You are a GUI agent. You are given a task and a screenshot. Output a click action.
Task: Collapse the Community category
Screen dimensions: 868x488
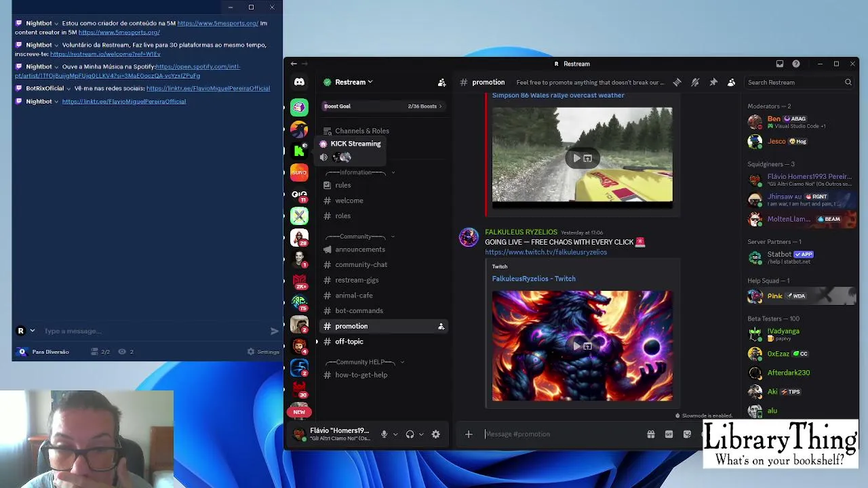coord(359,237)
